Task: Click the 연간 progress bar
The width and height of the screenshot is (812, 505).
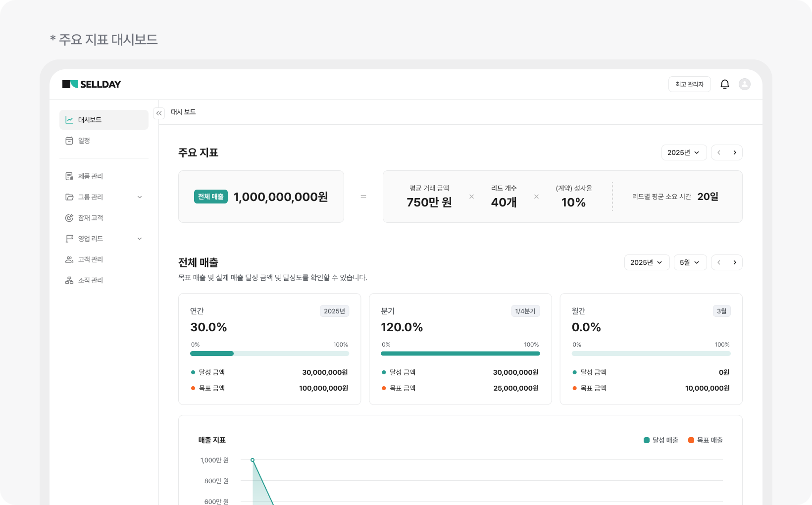Action: point(269,353)
